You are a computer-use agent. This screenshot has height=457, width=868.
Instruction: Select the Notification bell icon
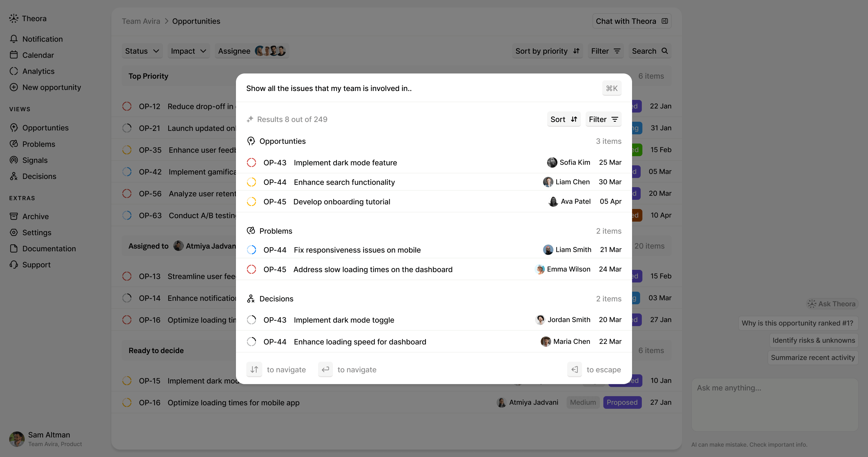point(14,39)
